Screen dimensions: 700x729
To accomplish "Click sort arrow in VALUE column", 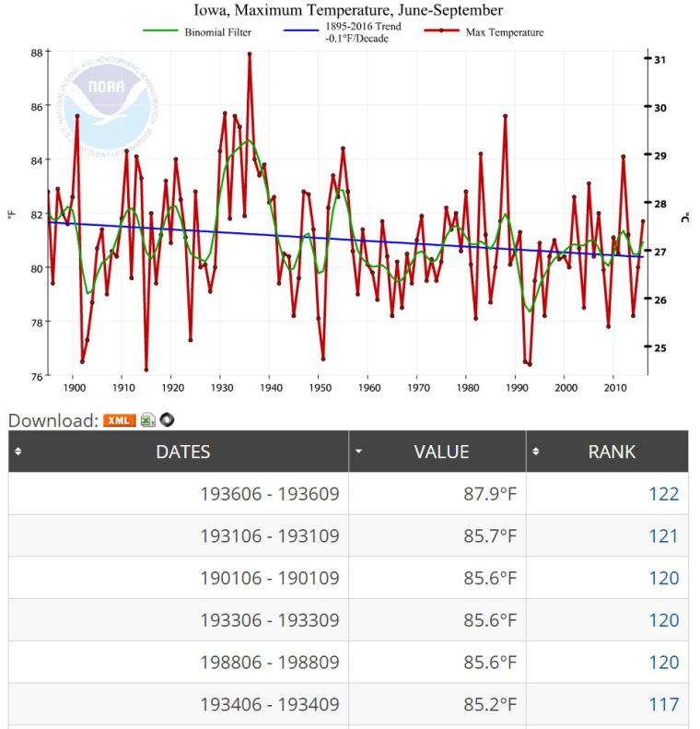I will point(359,452).
